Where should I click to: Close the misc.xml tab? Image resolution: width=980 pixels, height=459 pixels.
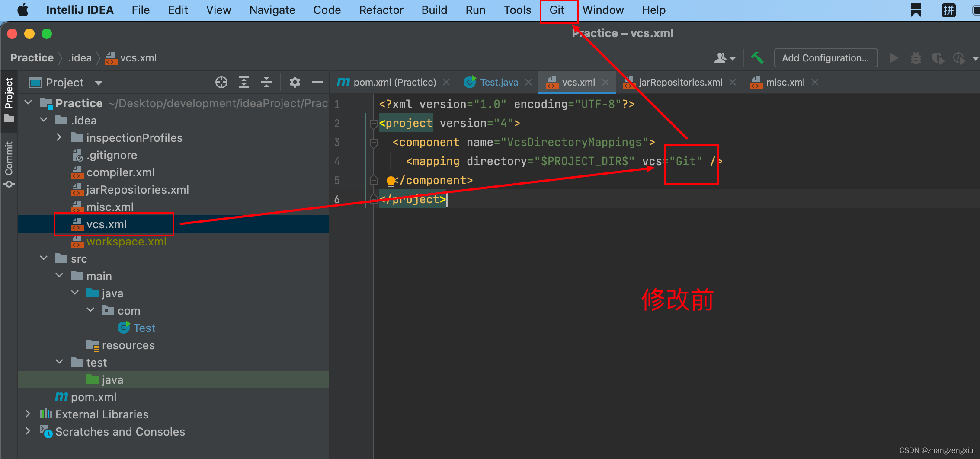(x=815, y=82)
